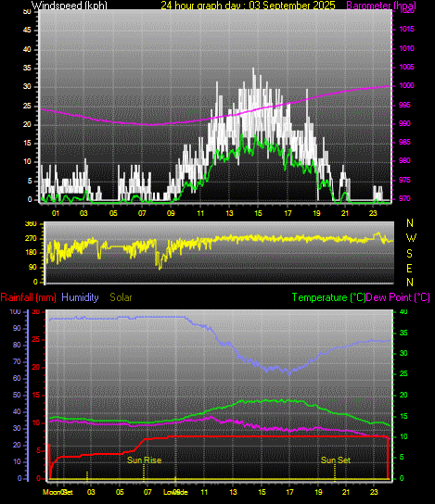Click the Dew Point (°C) legend label

398,297
